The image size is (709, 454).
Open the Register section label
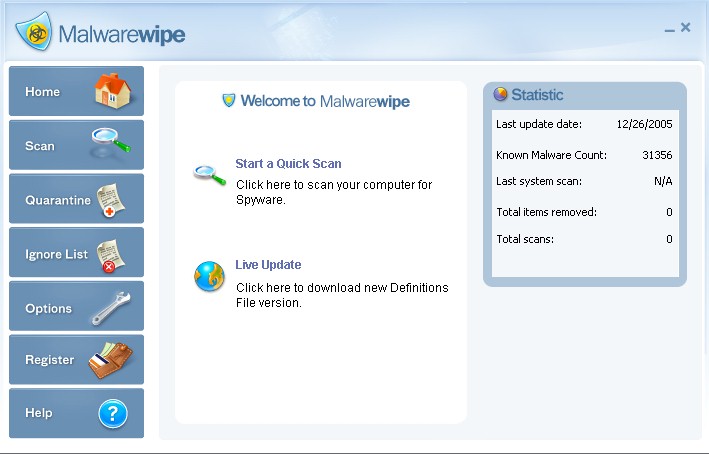click(50, 360)
